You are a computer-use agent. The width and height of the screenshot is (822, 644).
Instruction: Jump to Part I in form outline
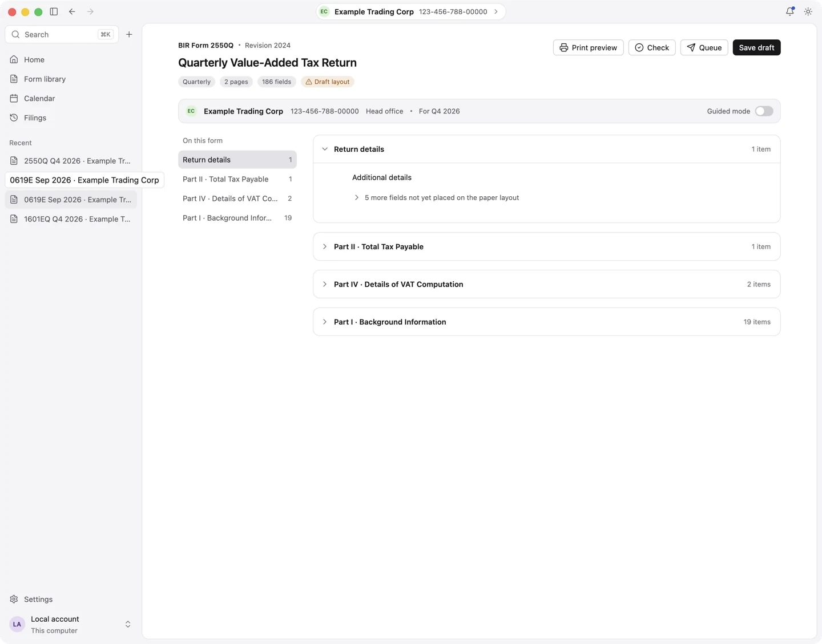coord(237,218)
